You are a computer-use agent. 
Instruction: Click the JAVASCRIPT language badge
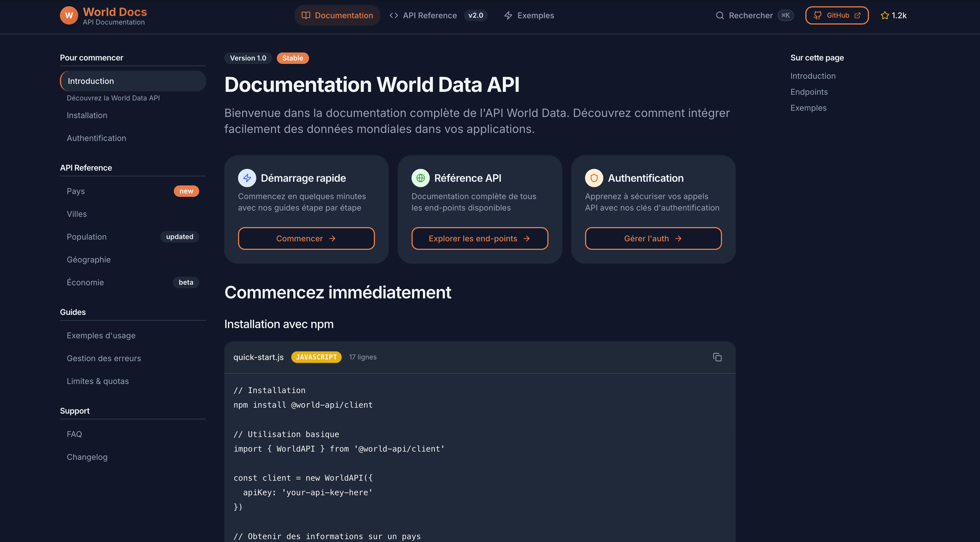point(316,357)
